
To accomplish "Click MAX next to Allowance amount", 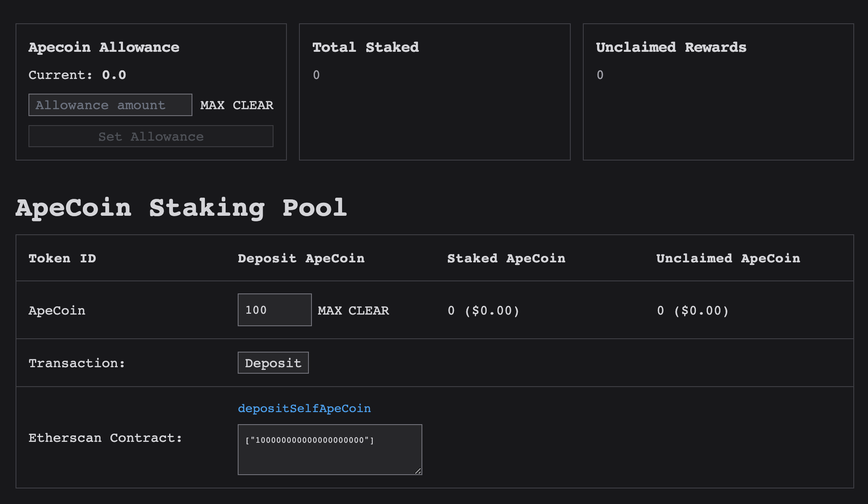I will pyautogui.click(x=212, y=105).
